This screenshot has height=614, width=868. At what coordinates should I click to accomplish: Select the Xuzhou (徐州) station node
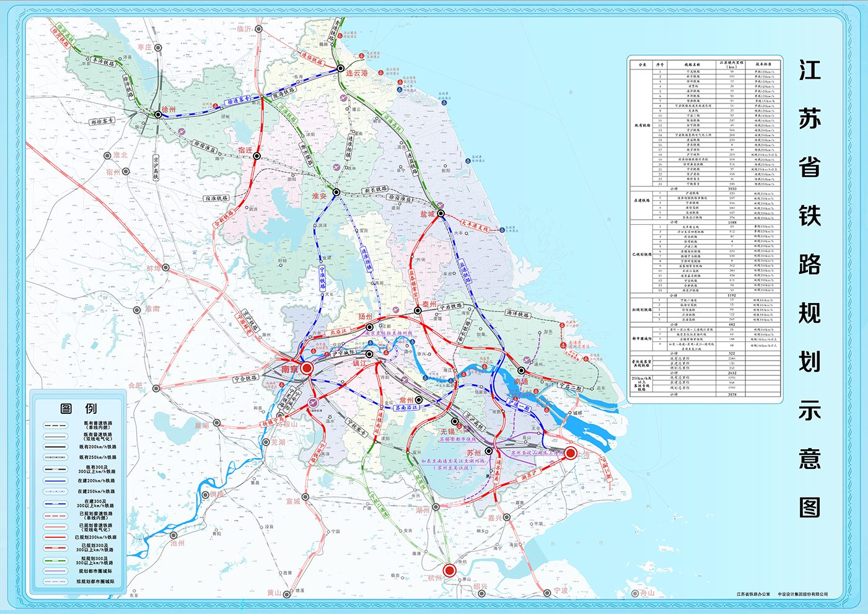(x=158, y=114)
